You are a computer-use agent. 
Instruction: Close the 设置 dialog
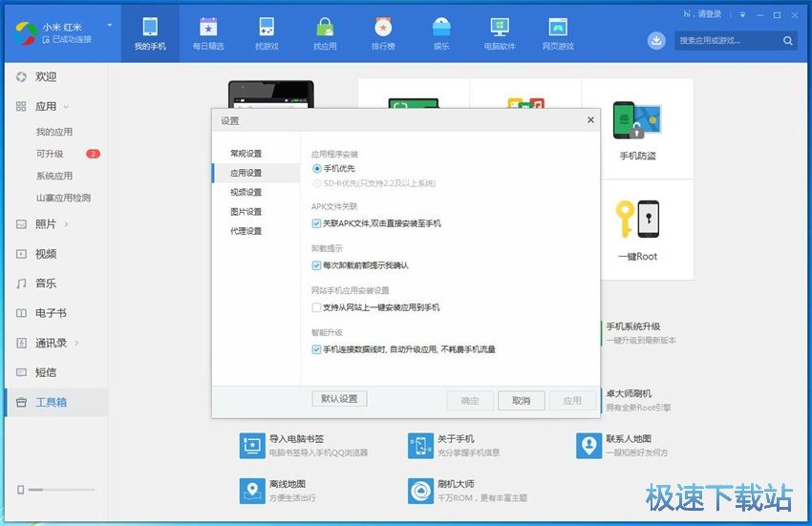[590, 120]
